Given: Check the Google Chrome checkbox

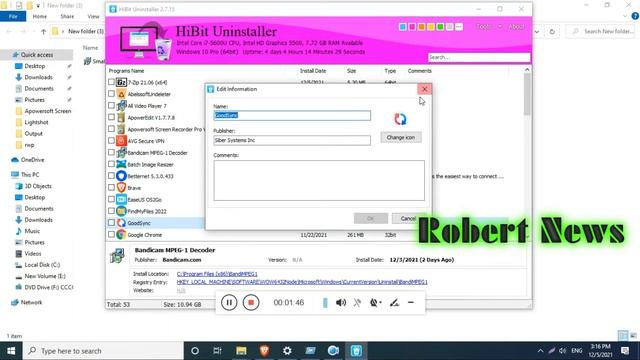Looking at the screenshot, I should 111,235.
